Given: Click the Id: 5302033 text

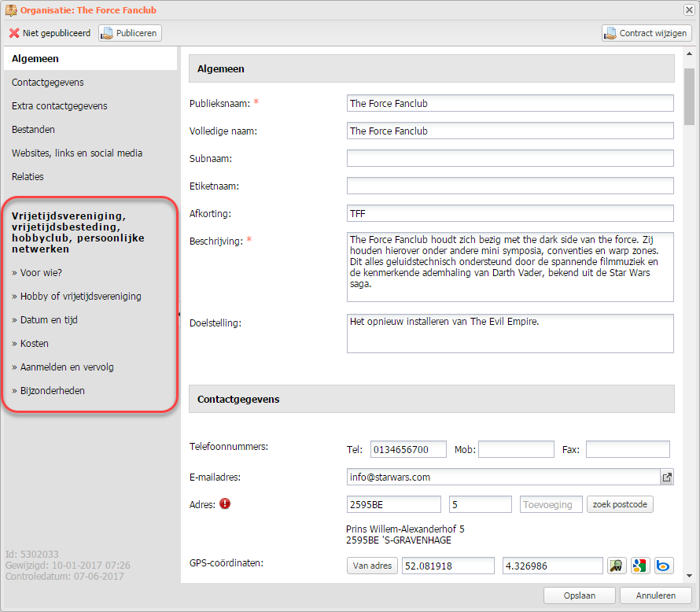Looking at the screenshot, I should point(32,555).
